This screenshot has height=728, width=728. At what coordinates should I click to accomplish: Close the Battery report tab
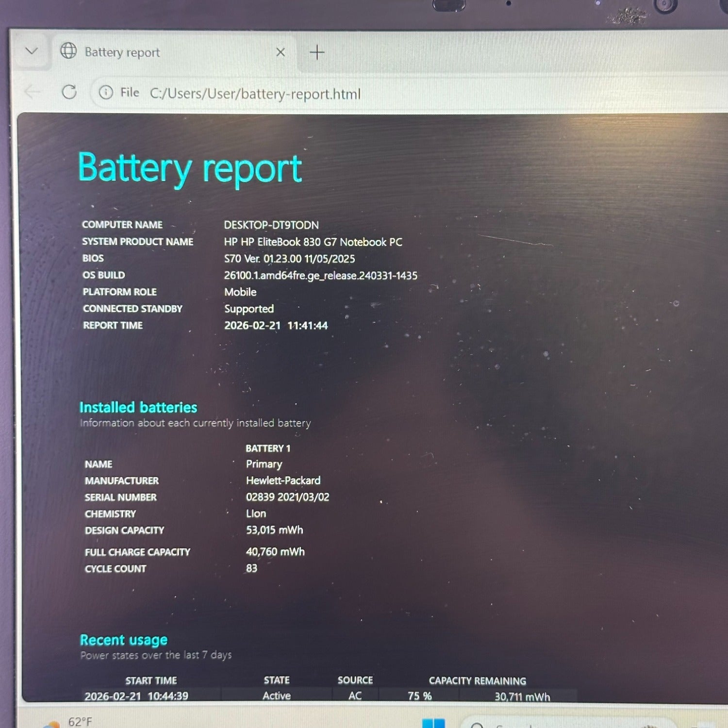point(281,52)
